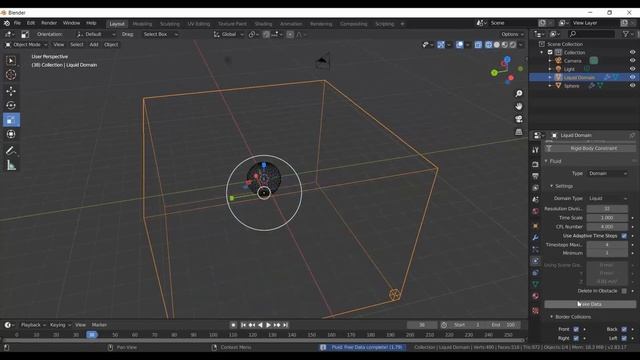Image resolution: width=640 pixels, height=360 pixels.
Task: Open the Render properties tab
Action: pyautogui.click(x=536, y=164)
